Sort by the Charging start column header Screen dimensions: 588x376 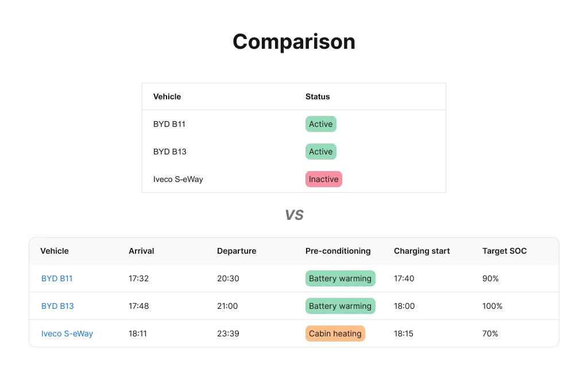pos(421,251)
